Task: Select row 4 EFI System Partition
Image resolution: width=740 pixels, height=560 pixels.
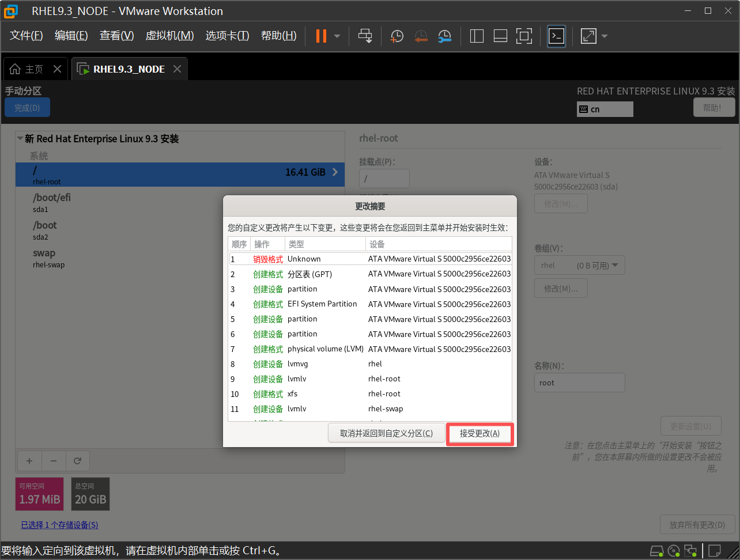Action: (370, 304)
